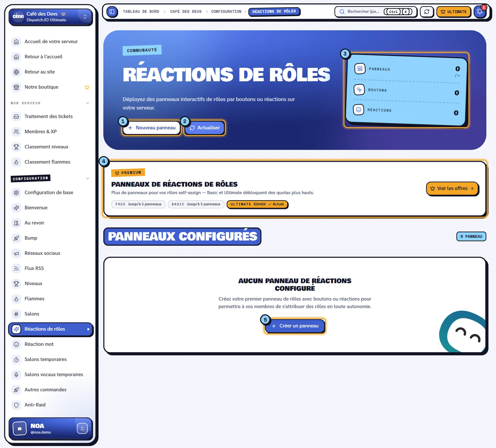Image resolution: width=496 pixels, height=448 pixels.
Task: Click the crown next to Notre boutique
Action: point(87,87)
